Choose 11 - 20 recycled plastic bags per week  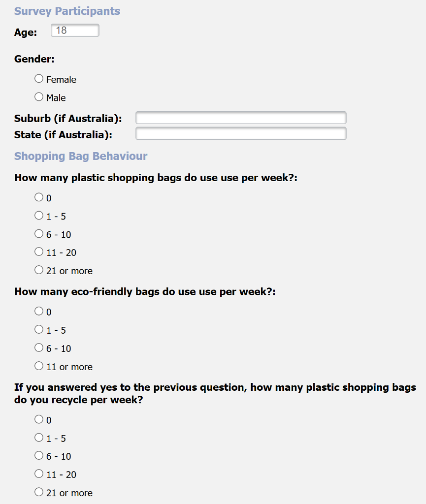point(38,473)
